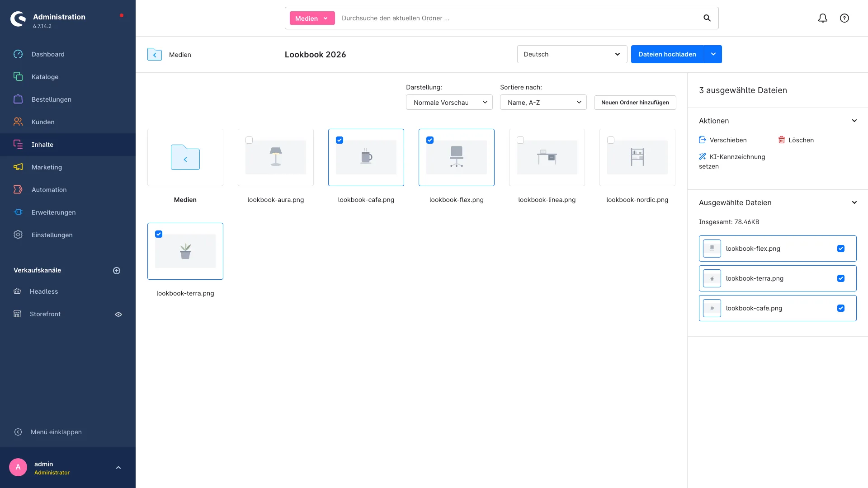Open the upload options arrow dropdown

[713, 54]
